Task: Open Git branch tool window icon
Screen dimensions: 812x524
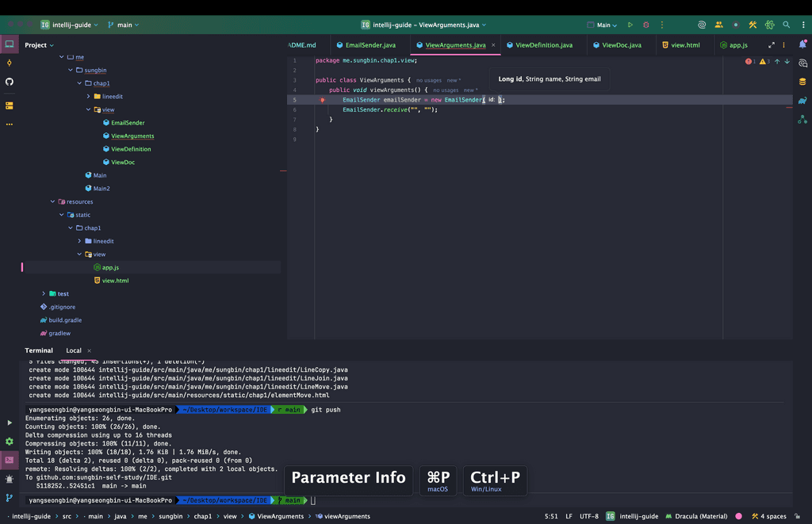Action: 10,498
